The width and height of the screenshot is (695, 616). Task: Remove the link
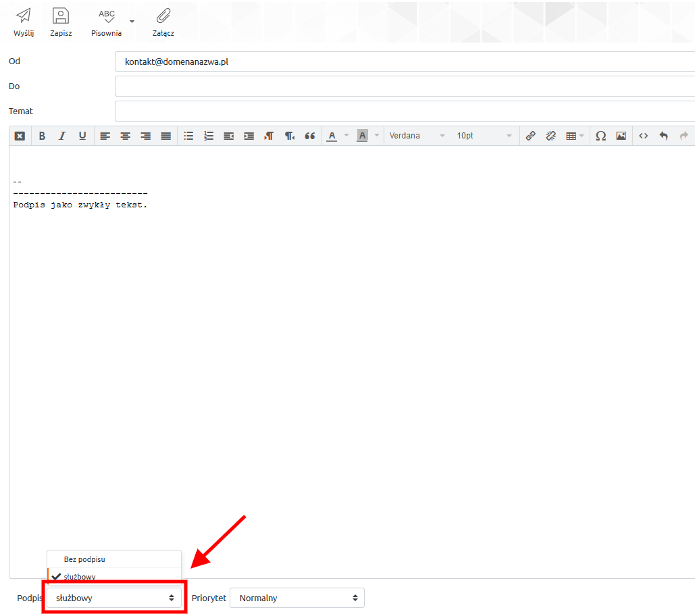coord(551,136)
